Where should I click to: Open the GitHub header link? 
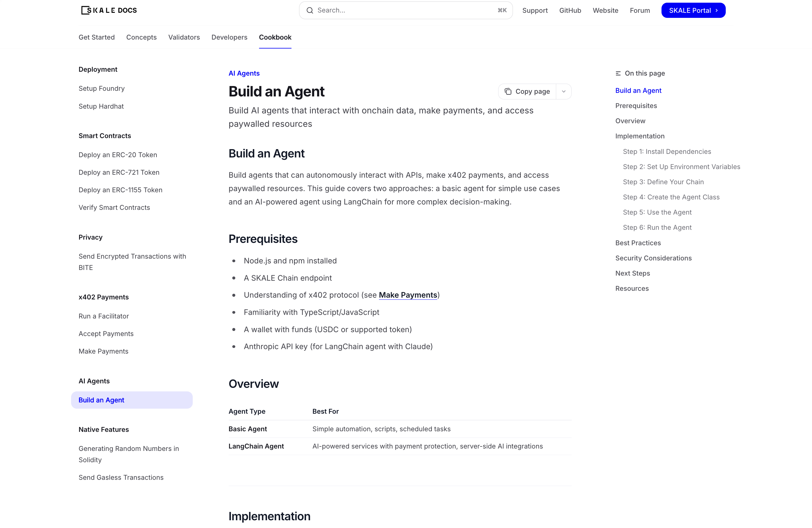[x=570, y=10]
